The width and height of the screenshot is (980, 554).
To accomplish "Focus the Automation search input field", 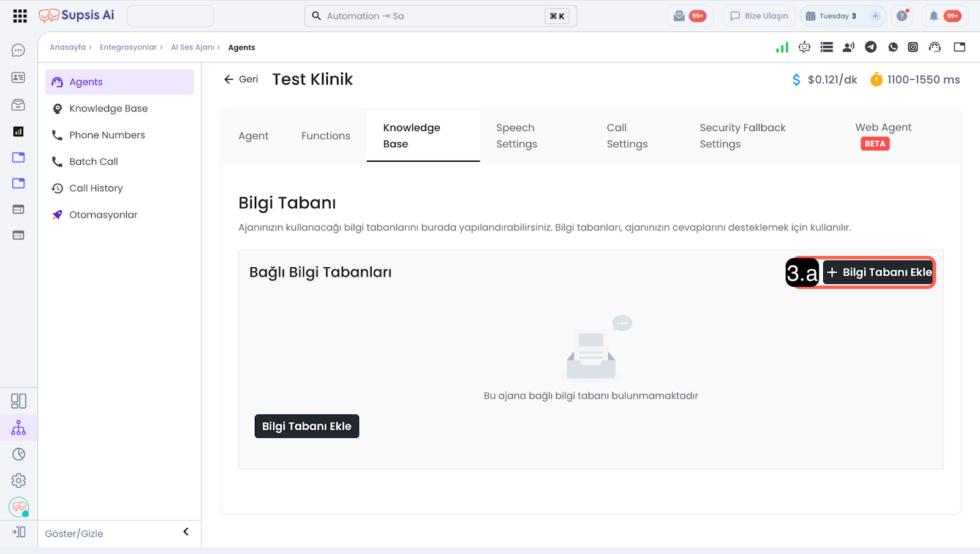I will (429, 16).
